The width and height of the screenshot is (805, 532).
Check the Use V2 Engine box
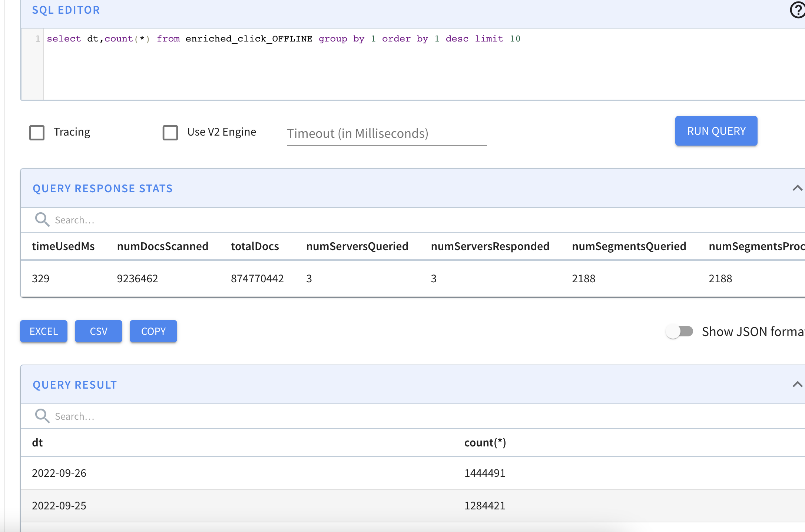point(170,132)
